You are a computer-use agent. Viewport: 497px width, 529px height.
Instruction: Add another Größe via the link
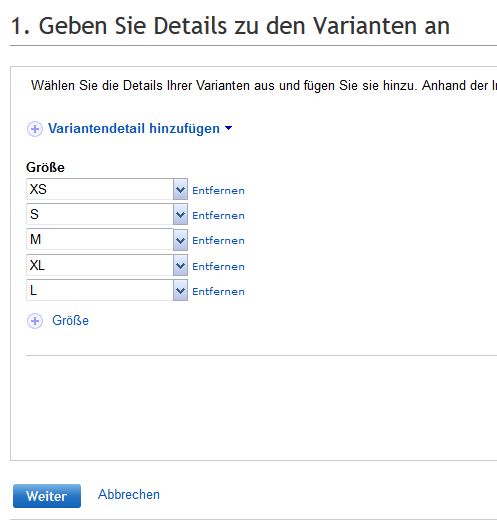point(70,321)
